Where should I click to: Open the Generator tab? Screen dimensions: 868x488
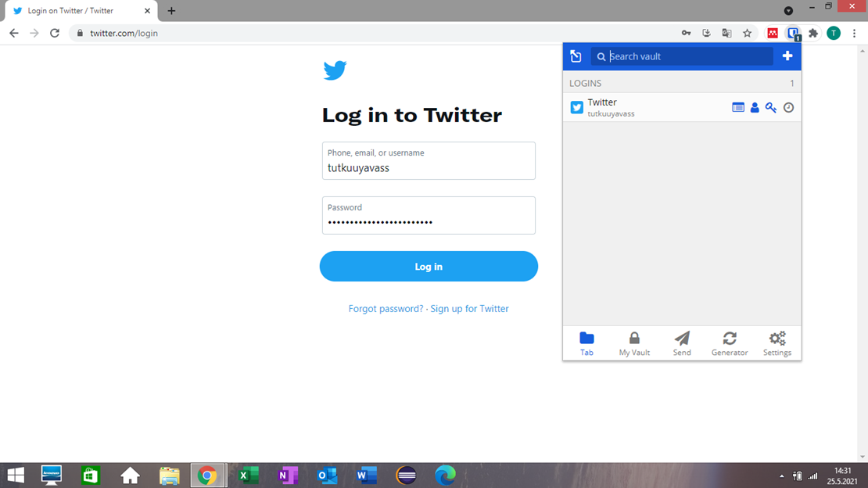tap(730, 343)
